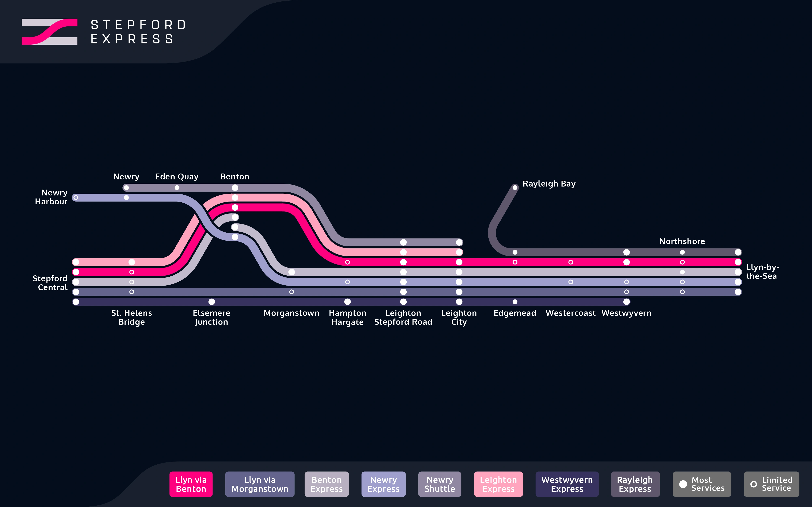The width and height of the screenshot is (812, 507).
Task: Select the Westwyvern Express legend box
Action: pyautogui.click(x=567, y=484)
